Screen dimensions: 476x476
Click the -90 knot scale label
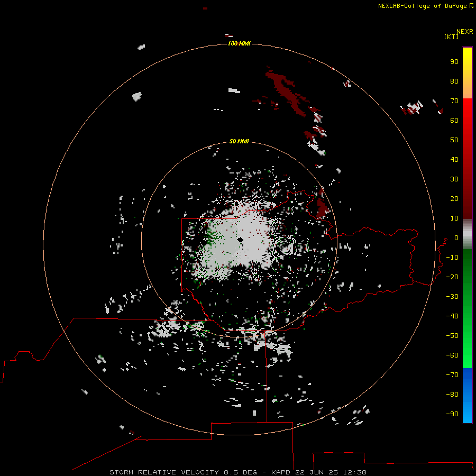[452, 414]
